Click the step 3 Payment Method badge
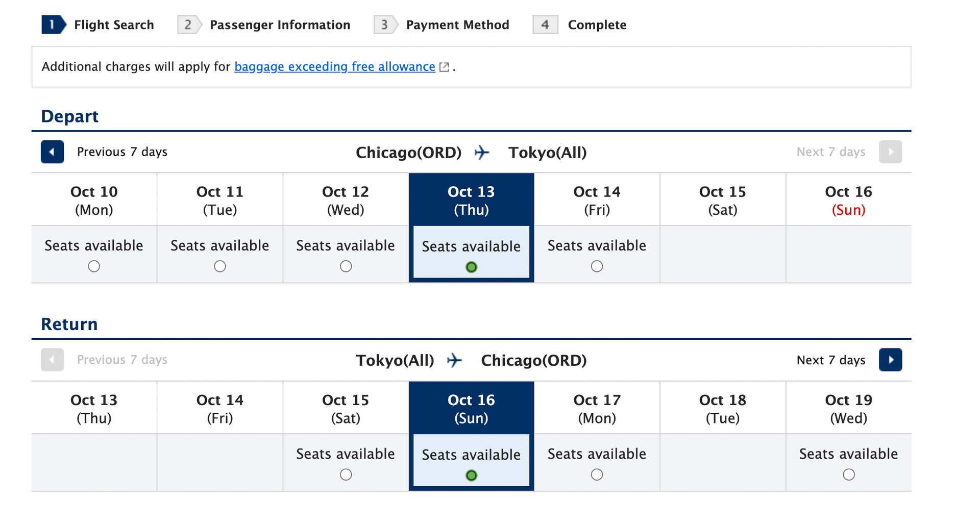Screen dimensions: 980x525 (x=385, y=24)
